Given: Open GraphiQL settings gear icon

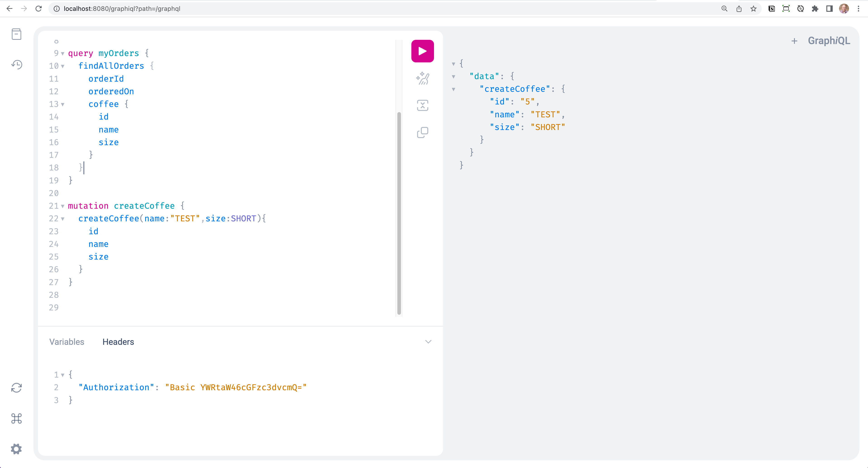Looking at the screenshot, I should pyautogui.click(x=16, y=449).
